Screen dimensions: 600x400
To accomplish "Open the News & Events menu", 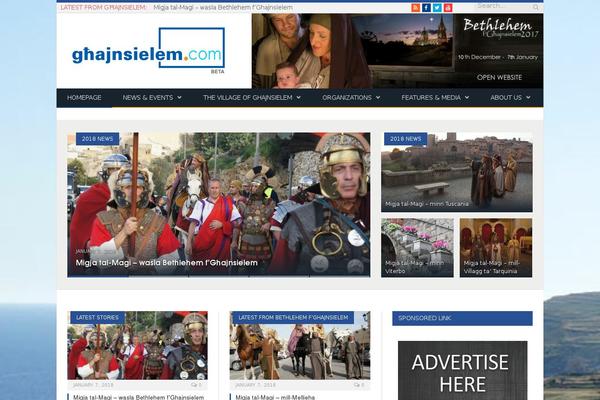I will [148, 98].
